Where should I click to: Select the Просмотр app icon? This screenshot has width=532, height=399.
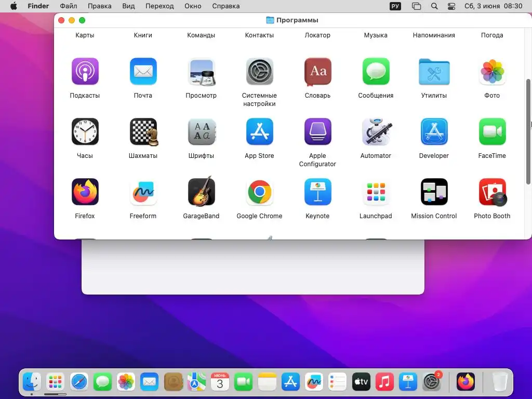click(x=202, y=72)
